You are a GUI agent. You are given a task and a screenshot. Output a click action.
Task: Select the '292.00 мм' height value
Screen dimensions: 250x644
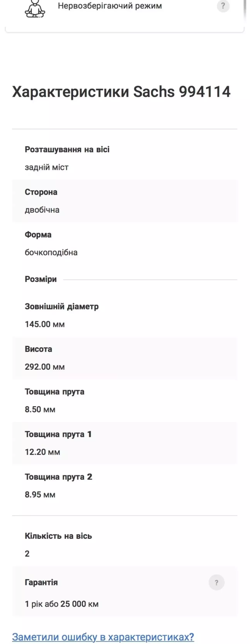[x=45, y=367]
